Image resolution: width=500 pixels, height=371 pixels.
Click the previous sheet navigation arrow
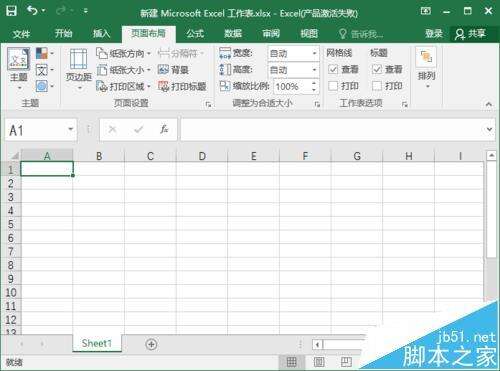coord(22,344)
